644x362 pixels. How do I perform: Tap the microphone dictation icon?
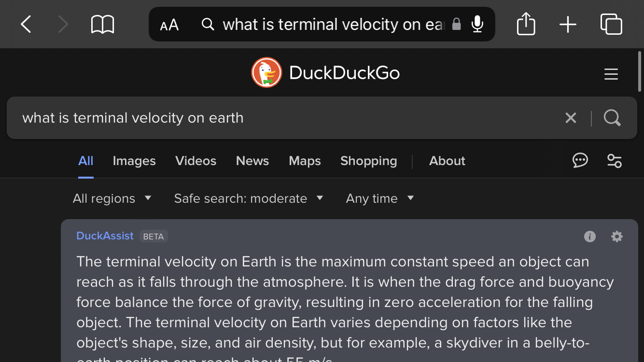pos(477,24)
